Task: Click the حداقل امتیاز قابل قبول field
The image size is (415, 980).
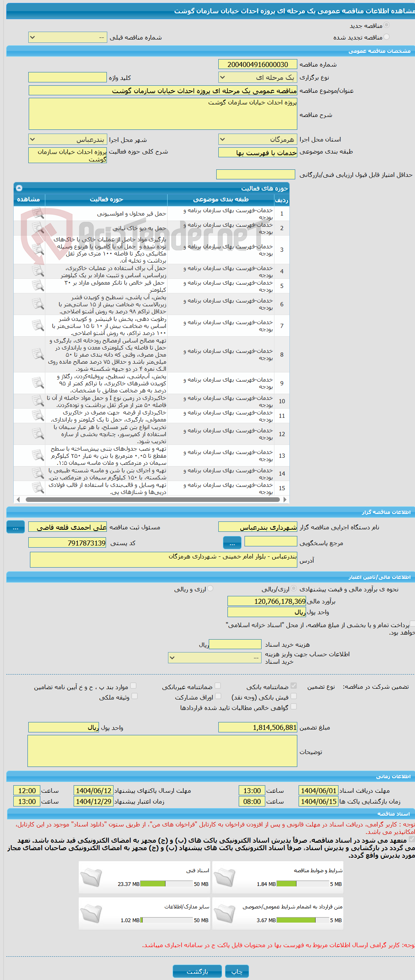Action: (x=256, y=175)
